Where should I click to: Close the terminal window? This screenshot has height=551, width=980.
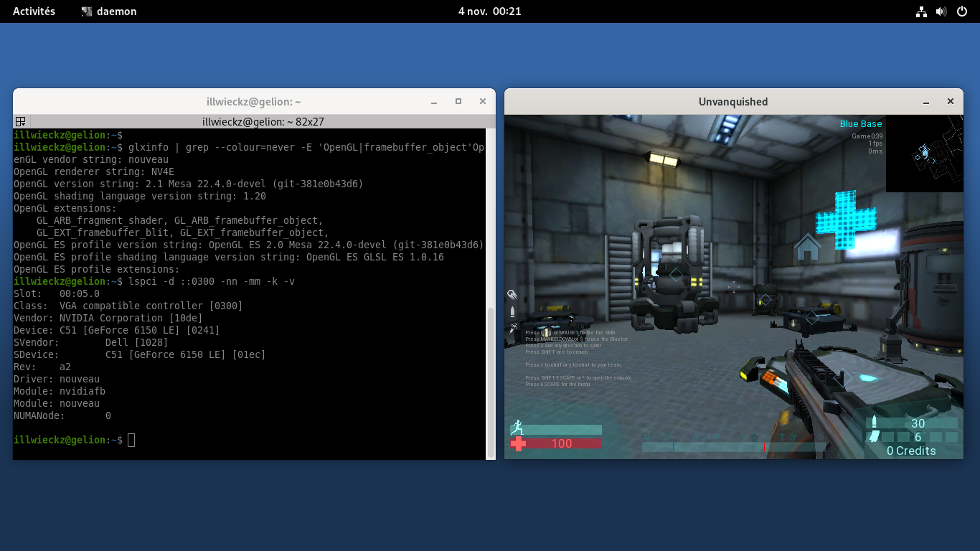(483, 102)
